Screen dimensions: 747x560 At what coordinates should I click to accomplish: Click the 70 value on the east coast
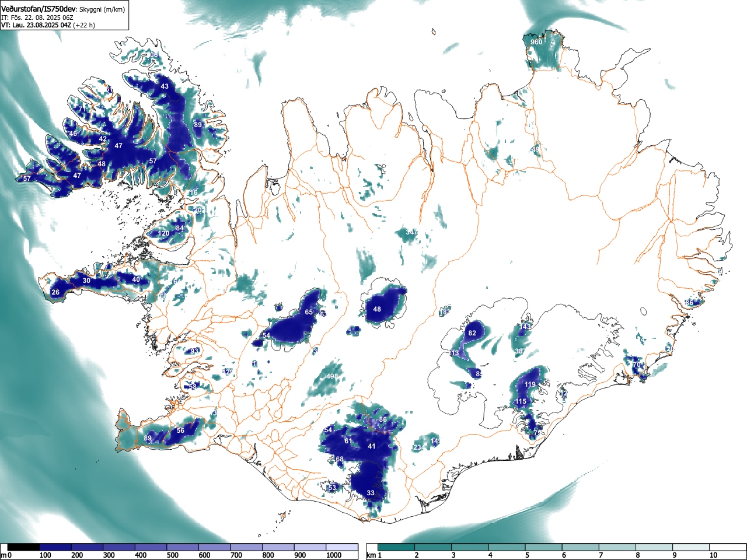click(x=637, y=365)
